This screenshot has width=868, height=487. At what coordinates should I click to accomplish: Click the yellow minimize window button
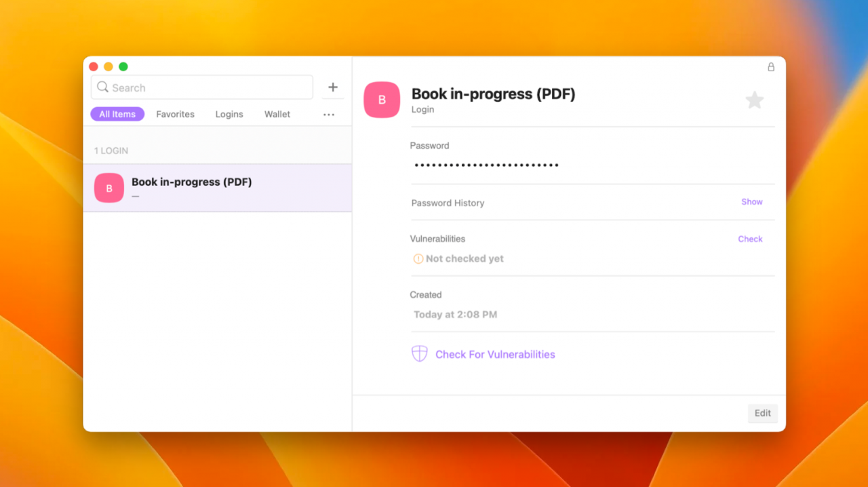(108, 66)
